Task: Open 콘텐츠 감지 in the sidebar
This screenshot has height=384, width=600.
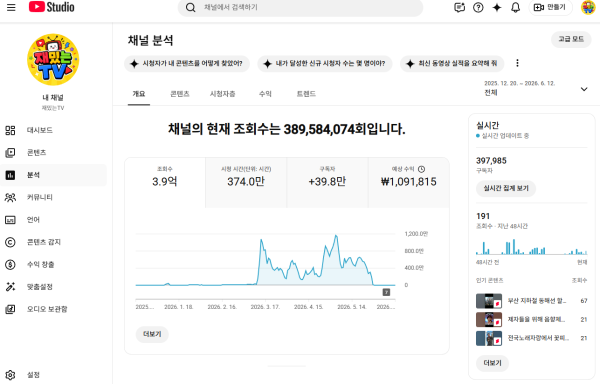Action: pos(54,242)
